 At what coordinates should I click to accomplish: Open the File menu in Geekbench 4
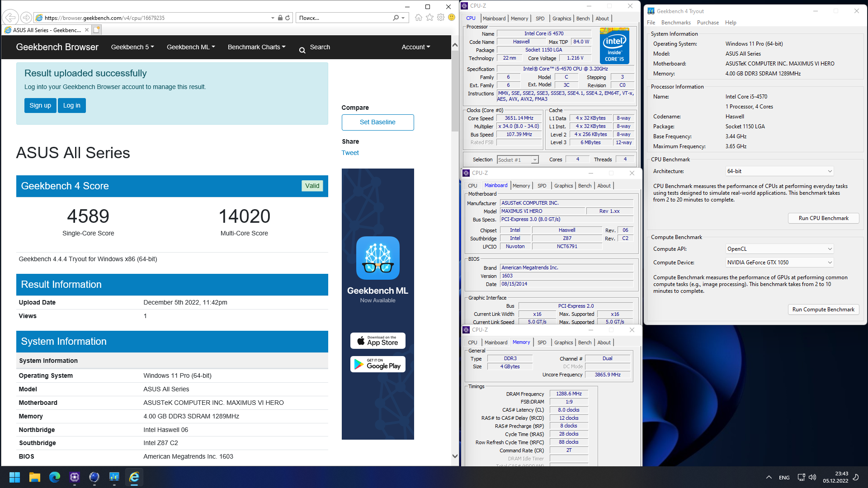coord(651,23)
